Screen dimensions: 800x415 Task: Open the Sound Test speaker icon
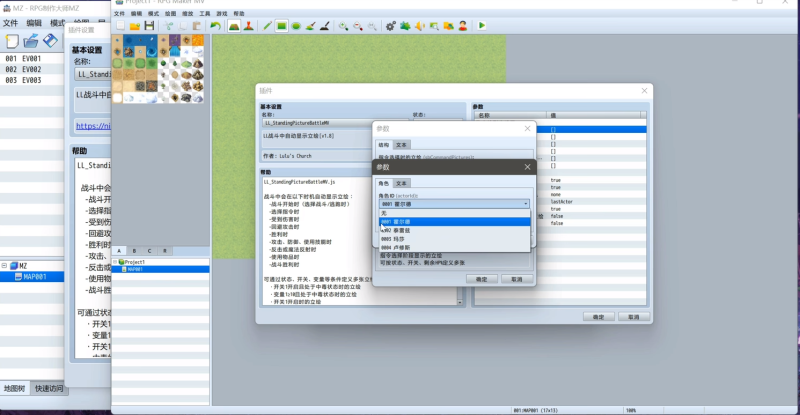coord(419,26)
